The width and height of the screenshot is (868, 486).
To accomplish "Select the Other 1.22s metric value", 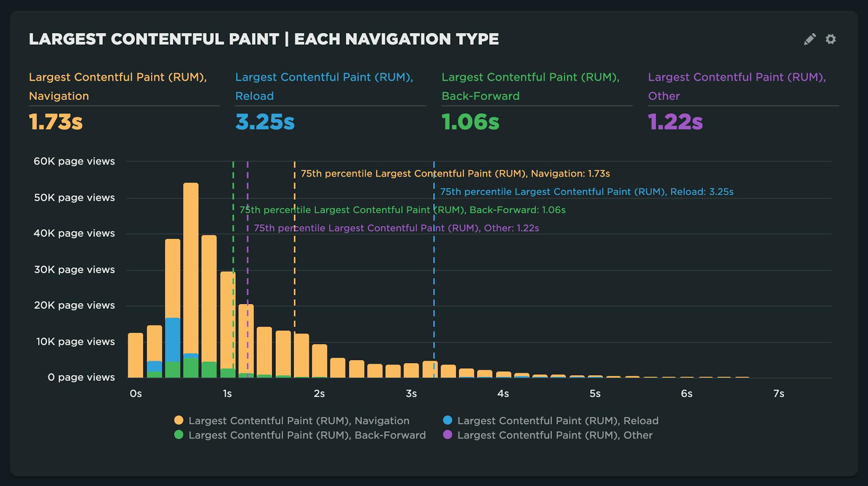I will (x=675, y=122).
